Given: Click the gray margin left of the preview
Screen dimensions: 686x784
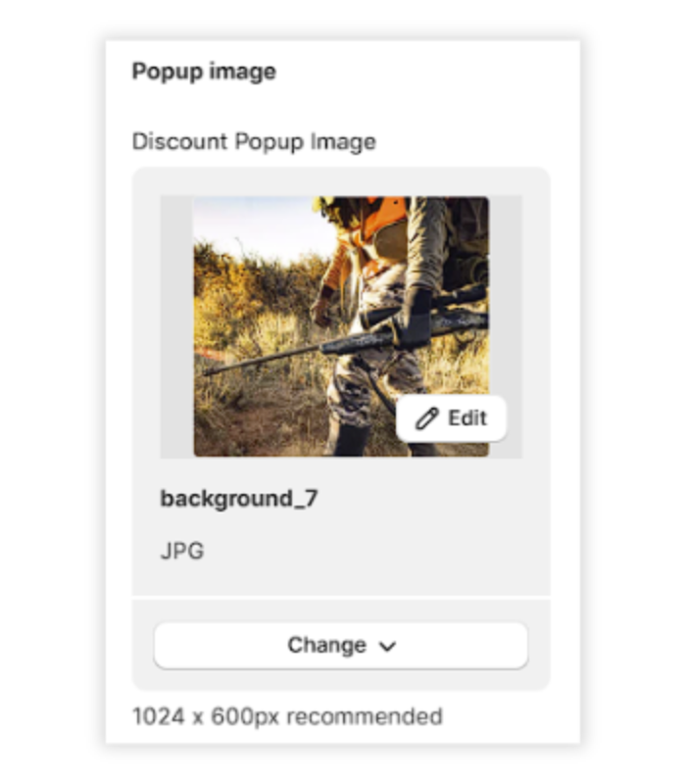Looking at the screenshot, I should tap(177, 326).
